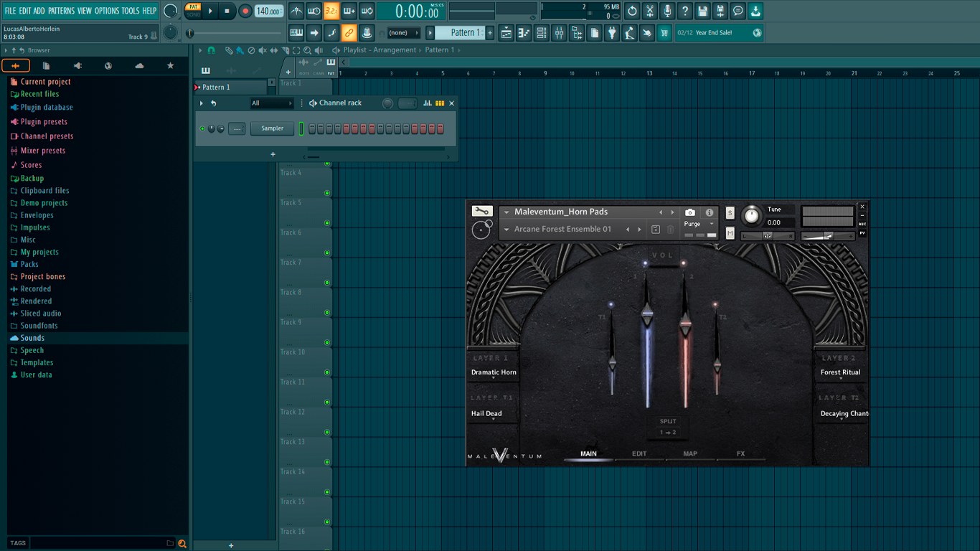Toggle PAT/SONG mode switch
980x551 pixels.
[x=193, y=10]
